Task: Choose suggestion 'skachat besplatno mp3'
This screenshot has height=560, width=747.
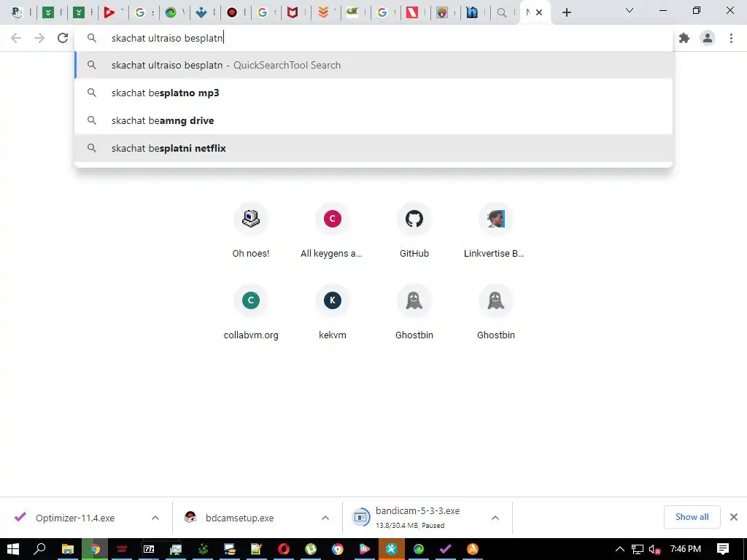Action: tap(373, 93)
